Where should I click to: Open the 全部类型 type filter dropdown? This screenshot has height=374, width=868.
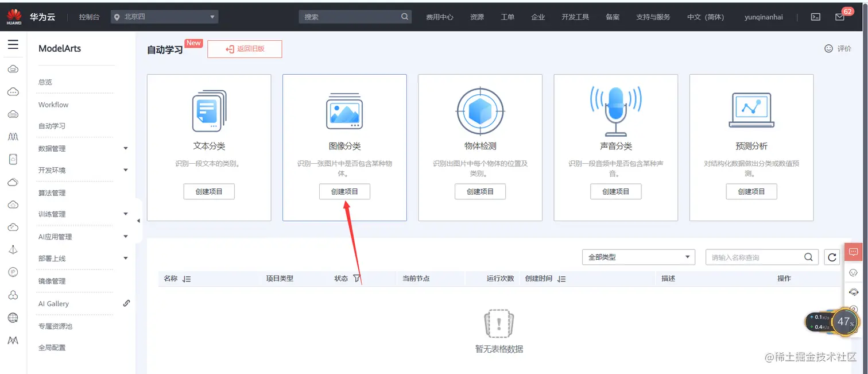click(x=638, y=257)
